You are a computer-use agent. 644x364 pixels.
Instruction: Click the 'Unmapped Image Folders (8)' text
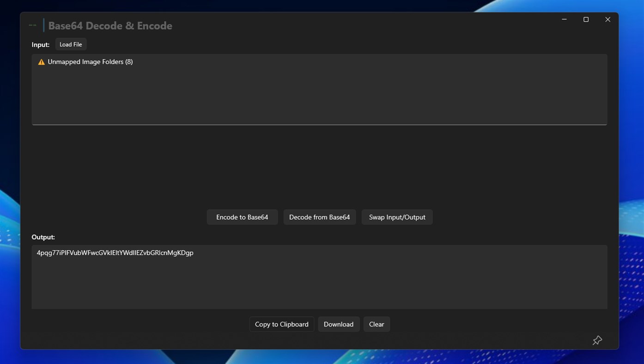90,62
